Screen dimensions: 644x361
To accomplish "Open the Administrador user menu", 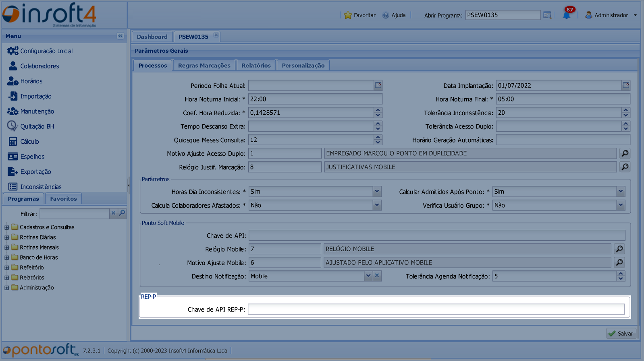I will 611,15.
